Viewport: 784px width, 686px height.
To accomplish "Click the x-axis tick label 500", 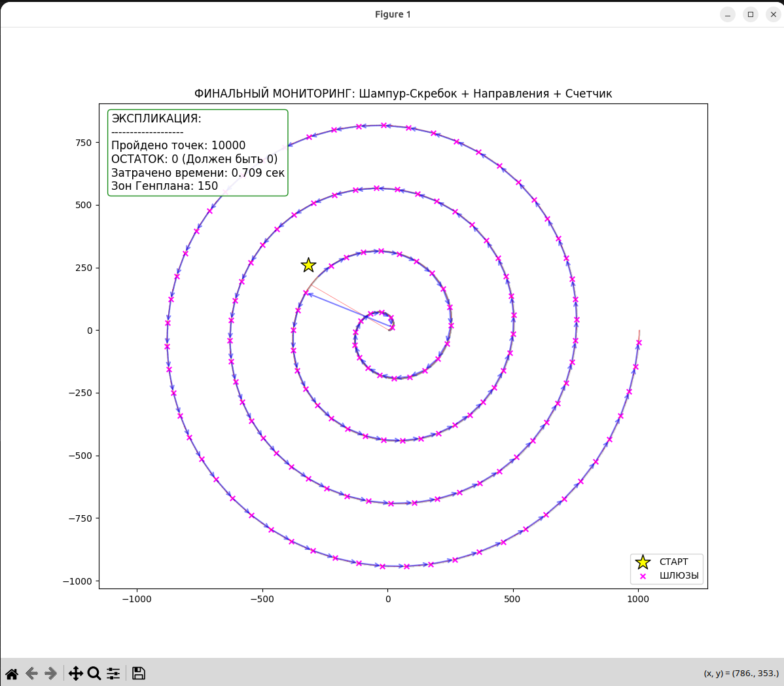I will pyautogui.click(x=512, y=599).
